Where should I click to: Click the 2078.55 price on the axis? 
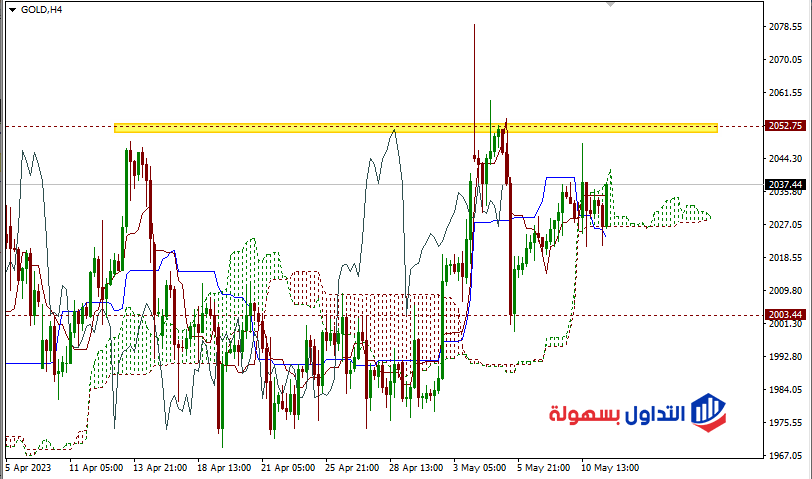point(786,27)
